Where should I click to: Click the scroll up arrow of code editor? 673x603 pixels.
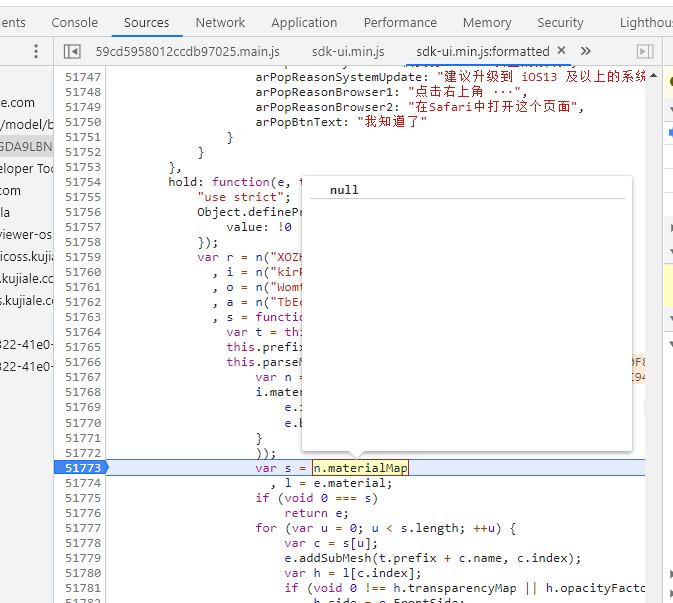pos(654,76)
